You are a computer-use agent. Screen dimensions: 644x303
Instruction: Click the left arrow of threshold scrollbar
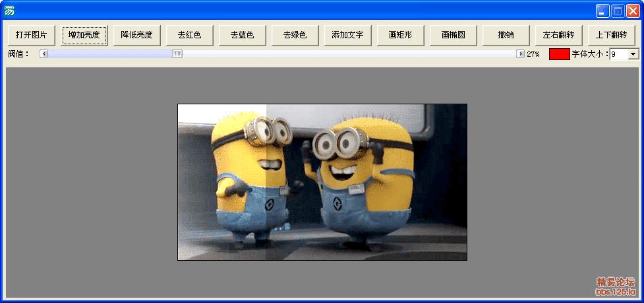point(44,54)
